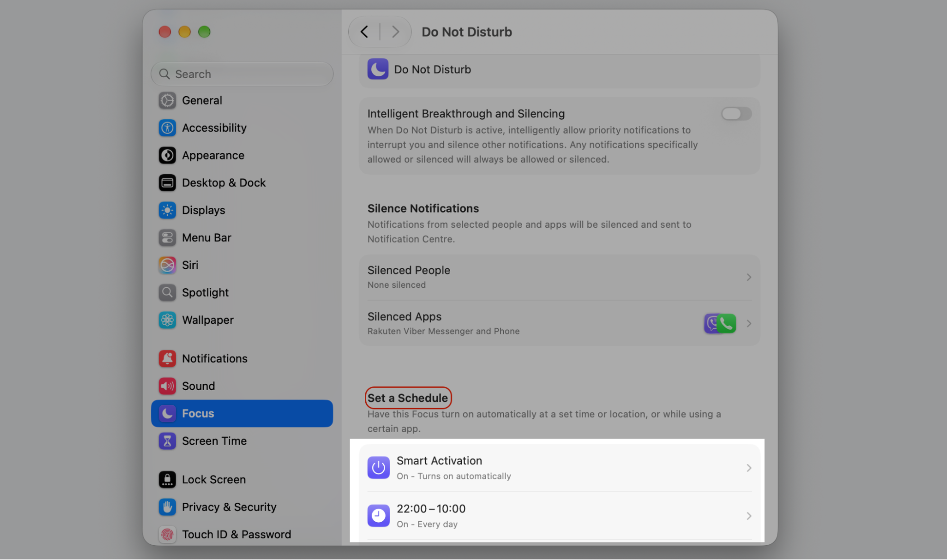947x560 pixels.
Task: Open Sound settings label
Action: click(198, 386)
